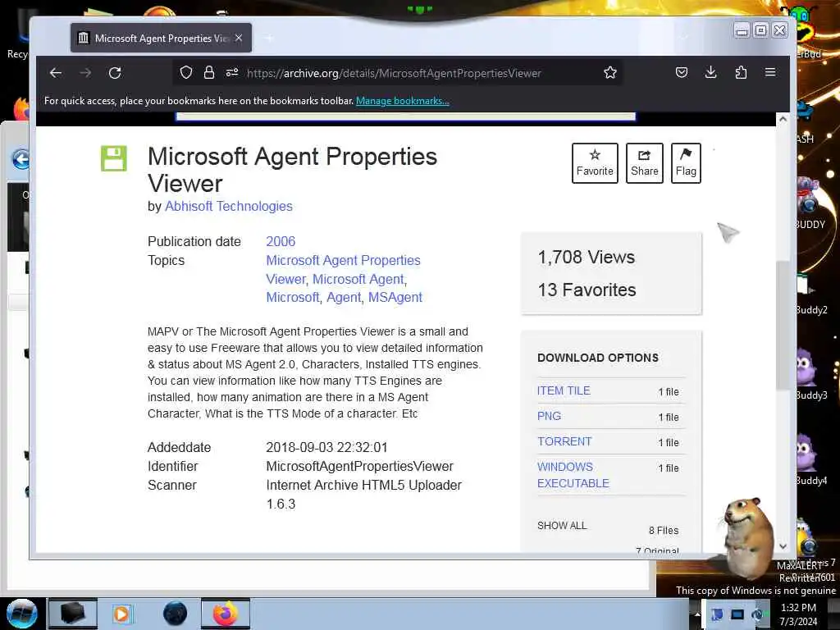Open the 2006 publication date link
The image size is (840, 630).
point(281,242)
